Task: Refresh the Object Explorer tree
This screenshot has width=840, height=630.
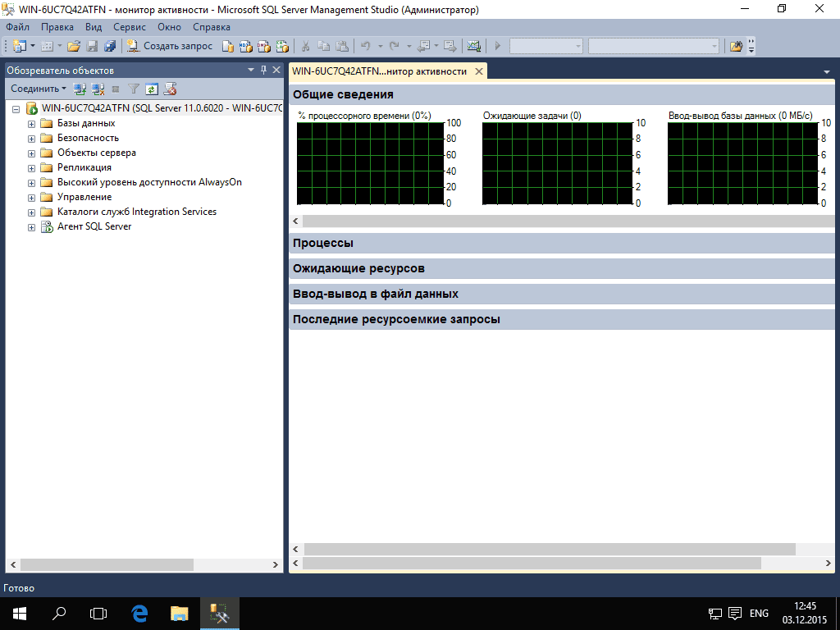Action: 152,89
